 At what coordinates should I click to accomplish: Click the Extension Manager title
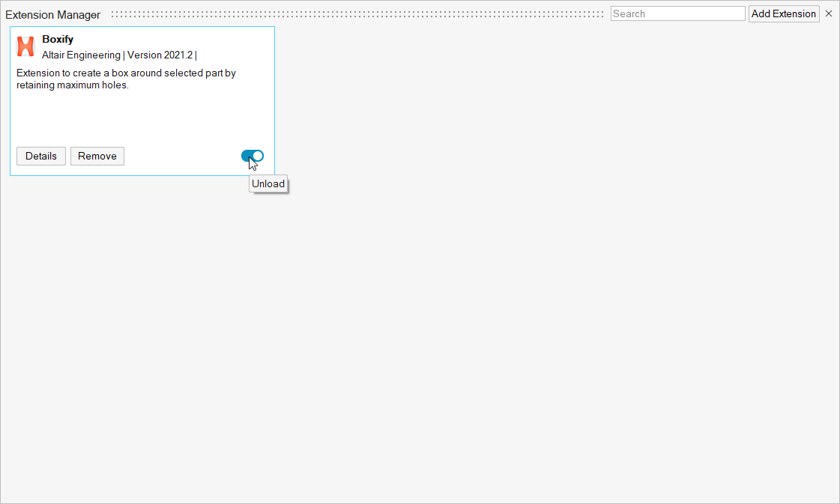pyautogui.click(x=52, y=14)
